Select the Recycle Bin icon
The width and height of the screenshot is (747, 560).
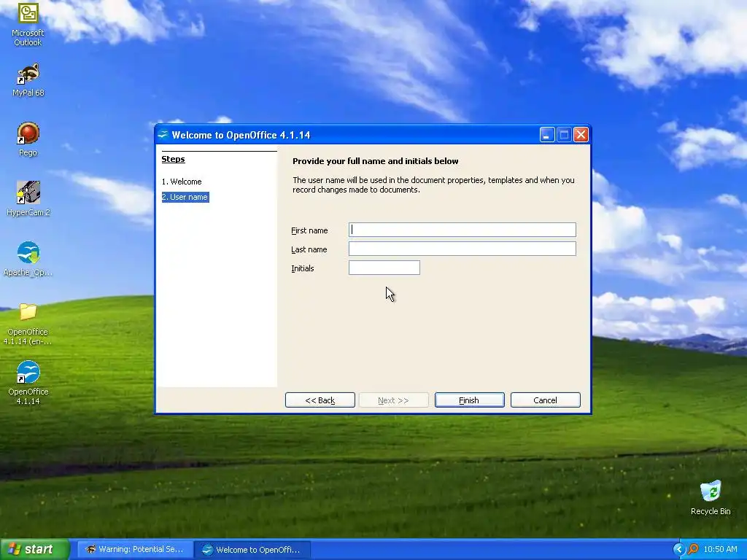[711, 498]
